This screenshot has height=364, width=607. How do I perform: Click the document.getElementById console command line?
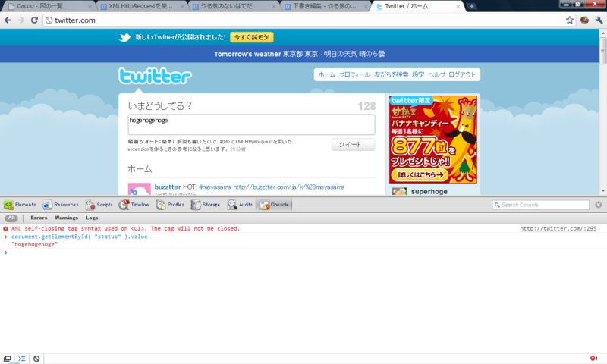click(80, 237)
